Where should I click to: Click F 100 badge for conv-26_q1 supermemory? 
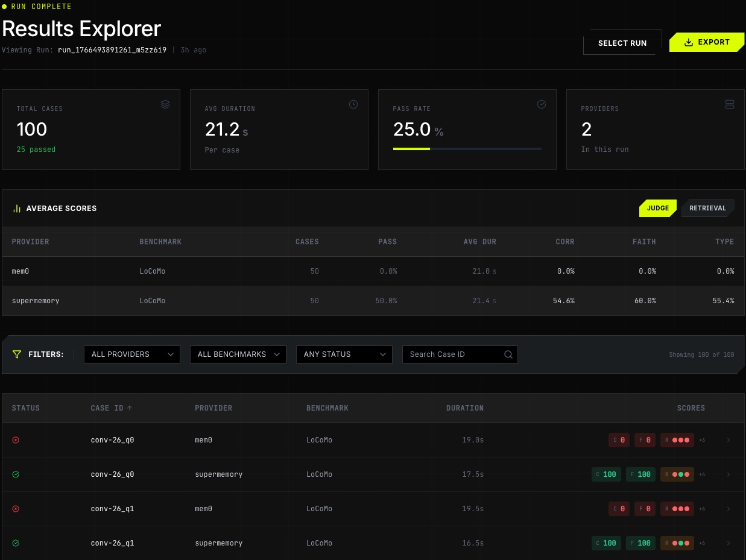pos(640,543)
